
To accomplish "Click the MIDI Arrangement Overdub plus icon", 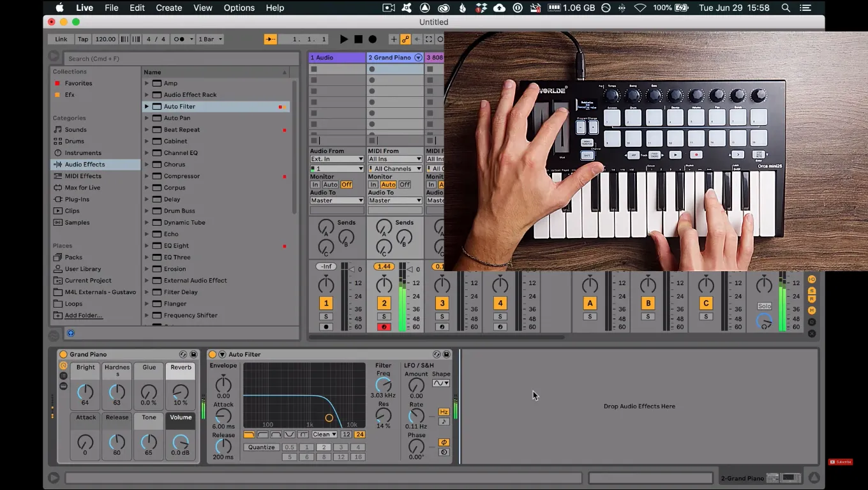I will (x=393, y=39).
